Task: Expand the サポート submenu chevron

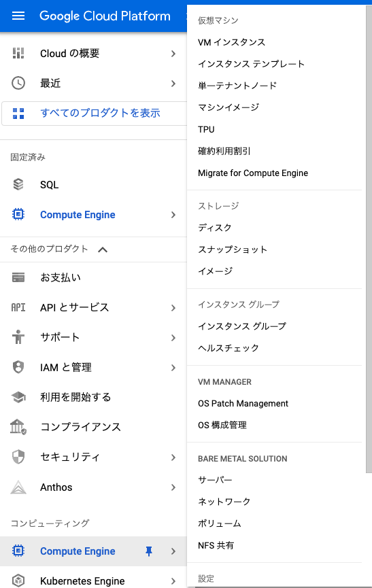Action: click(173, 337)
